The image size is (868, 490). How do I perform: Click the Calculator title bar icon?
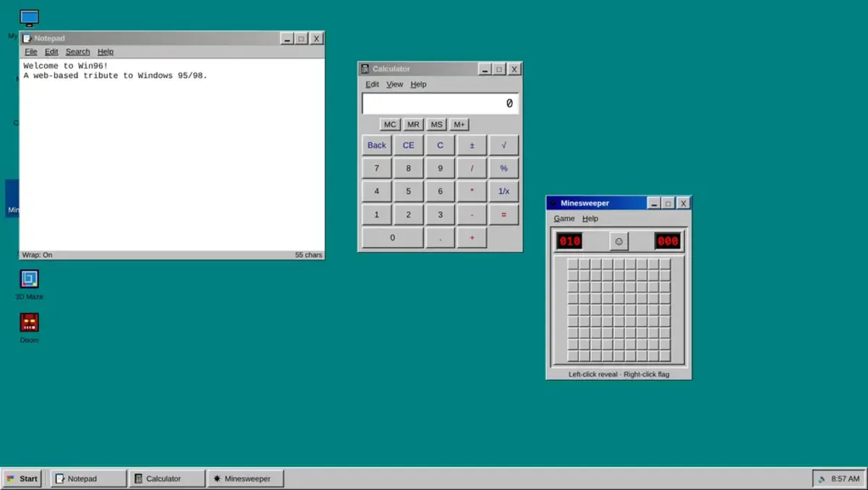[365, 69]
